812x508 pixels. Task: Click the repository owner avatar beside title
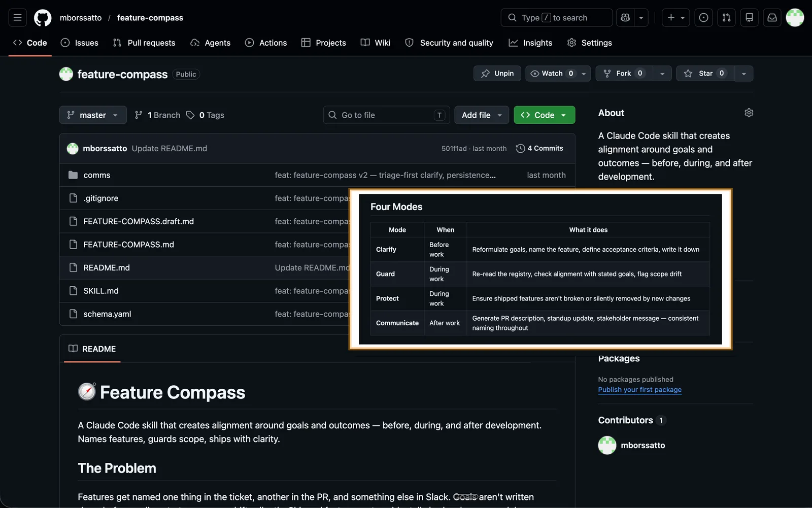click(x=66, y=75)
